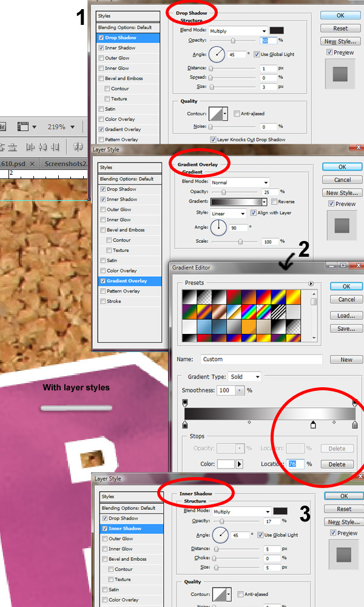The width and height of the screenshot is (364, 607).
Task: Toggle Anti-aliased in the Drop Shadow panel
Action: click(237, 114)
